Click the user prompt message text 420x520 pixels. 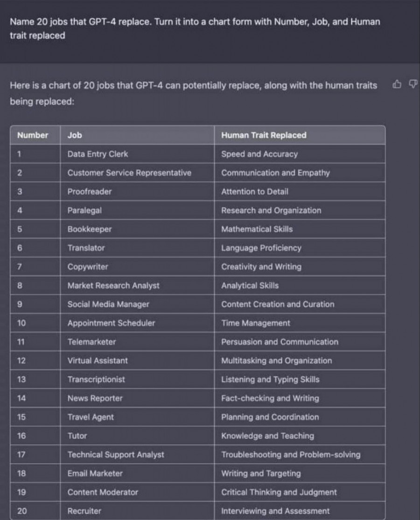(195, 28)
